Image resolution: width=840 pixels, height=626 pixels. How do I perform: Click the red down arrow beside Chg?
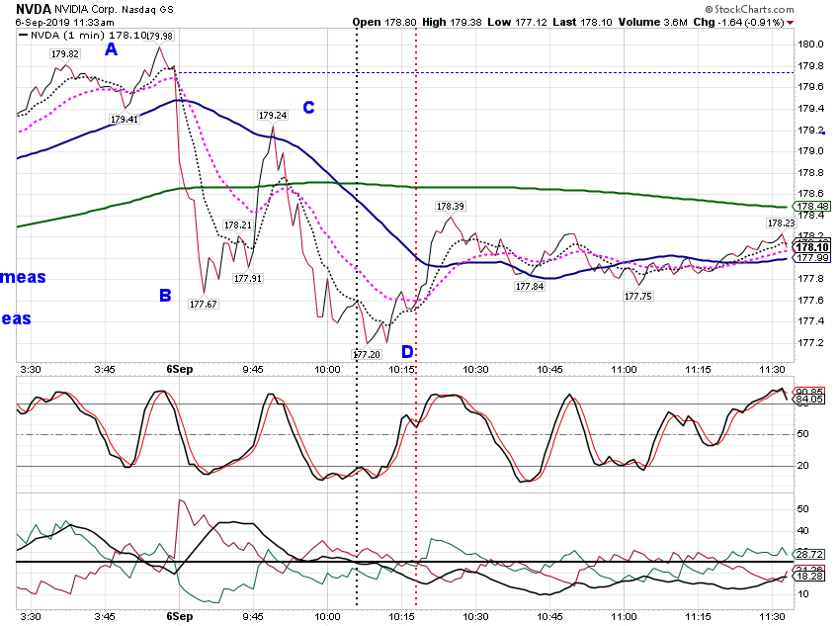coord(791,23)
